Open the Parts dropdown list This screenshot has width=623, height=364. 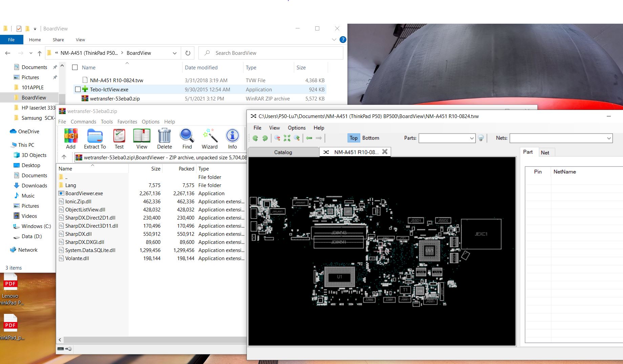tap(472, 138)
